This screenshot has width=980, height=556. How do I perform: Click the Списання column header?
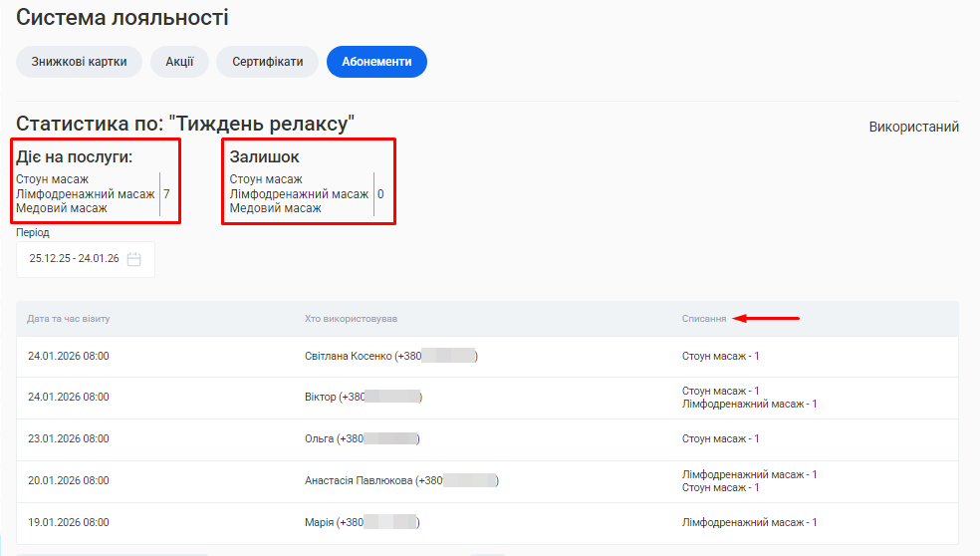click(x=703, y=319)
